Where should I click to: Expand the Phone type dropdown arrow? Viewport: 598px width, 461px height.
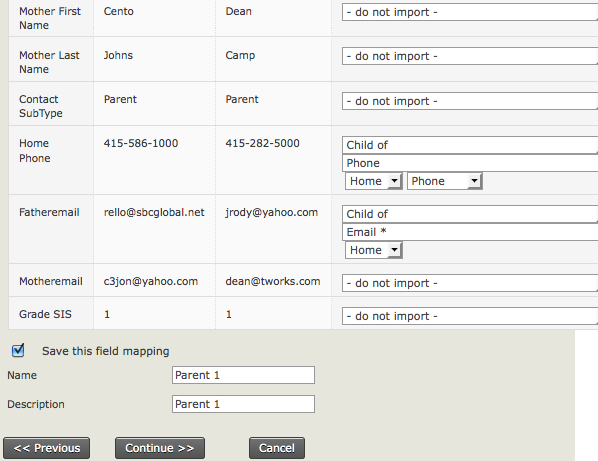pyautogui.click(x=474, y=181)
